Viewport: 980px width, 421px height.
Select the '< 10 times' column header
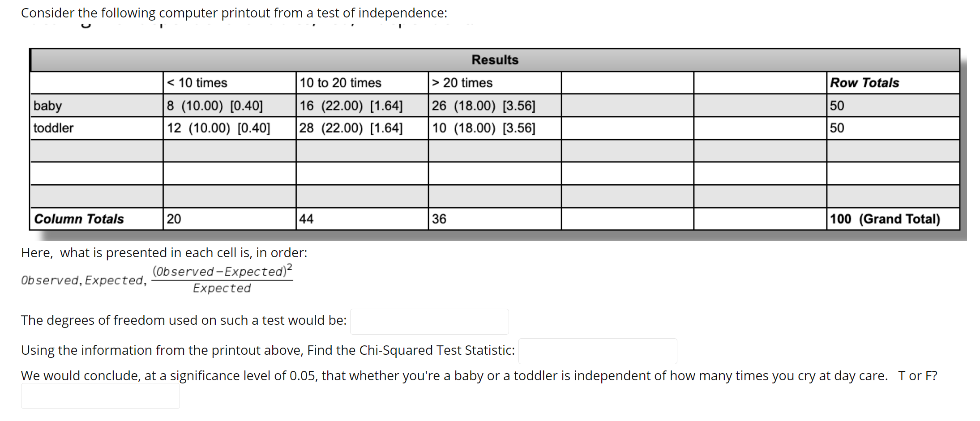196,83
